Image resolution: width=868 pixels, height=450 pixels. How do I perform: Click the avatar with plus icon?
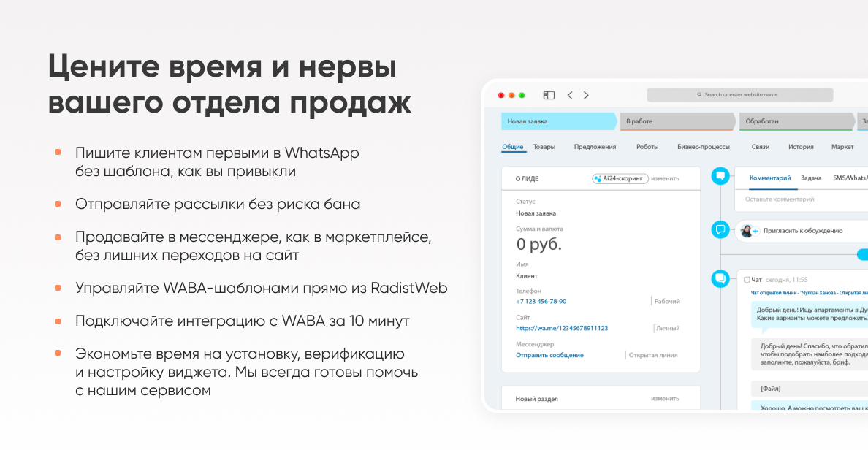click(749, 231)
